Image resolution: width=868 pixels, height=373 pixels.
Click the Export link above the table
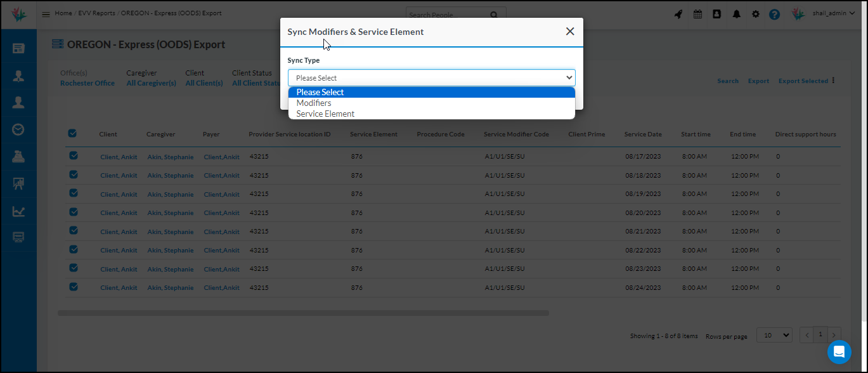(758, 81)
